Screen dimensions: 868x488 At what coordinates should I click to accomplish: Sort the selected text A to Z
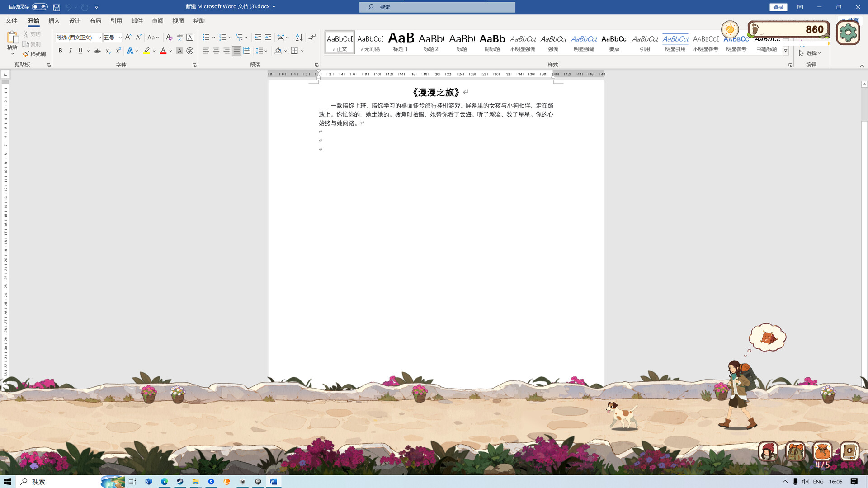[299, 38]
